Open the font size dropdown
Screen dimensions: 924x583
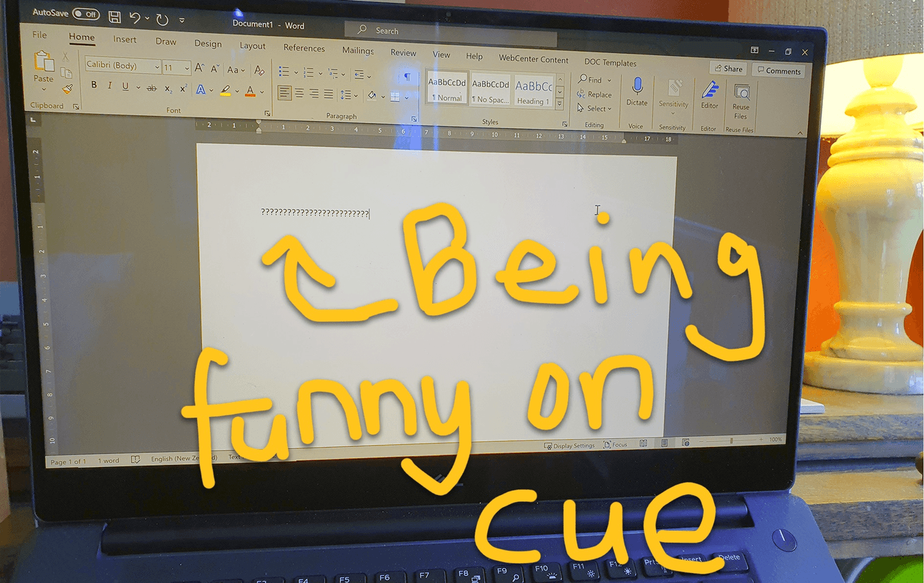pos(176,68)
